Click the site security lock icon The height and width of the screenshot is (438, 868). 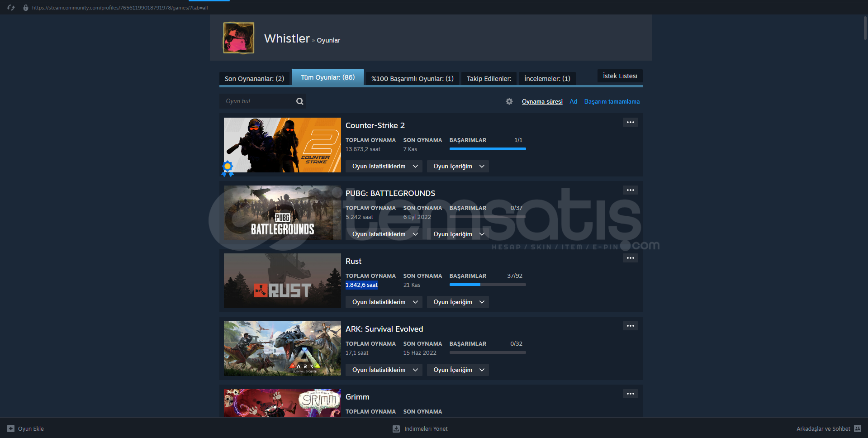click(26, 8)
